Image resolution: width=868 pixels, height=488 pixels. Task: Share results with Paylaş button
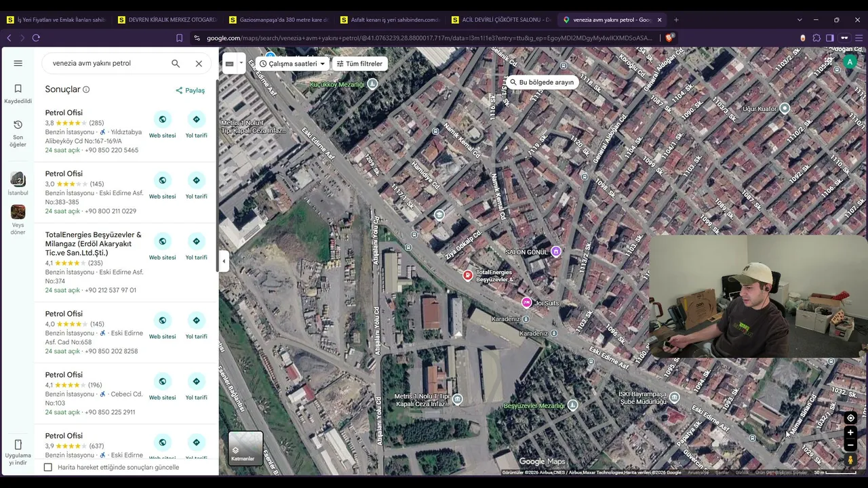(190, 90)
